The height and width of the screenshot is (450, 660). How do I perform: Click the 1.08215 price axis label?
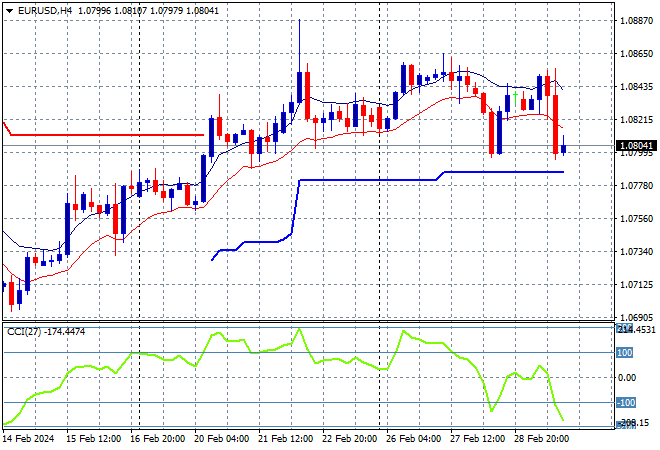[x=637, y=120]
